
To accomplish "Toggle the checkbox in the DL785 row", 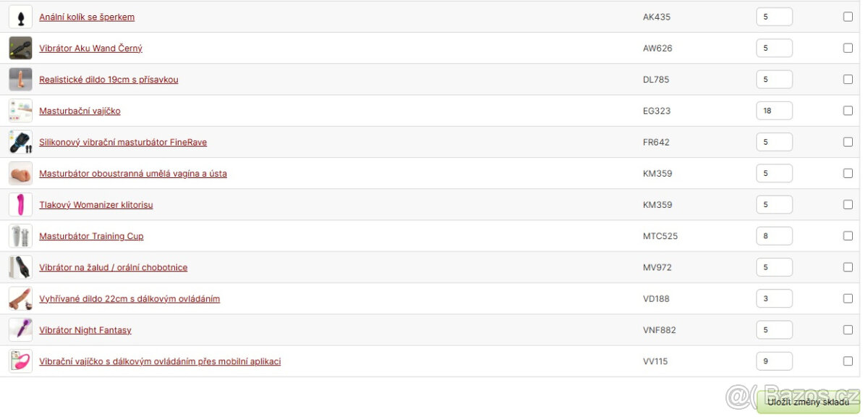I will tap(848, 80).
